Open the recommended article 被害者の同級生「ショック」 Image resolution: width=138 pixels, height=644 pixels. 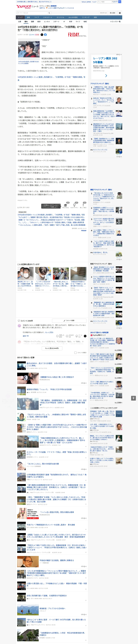(49, 389)
